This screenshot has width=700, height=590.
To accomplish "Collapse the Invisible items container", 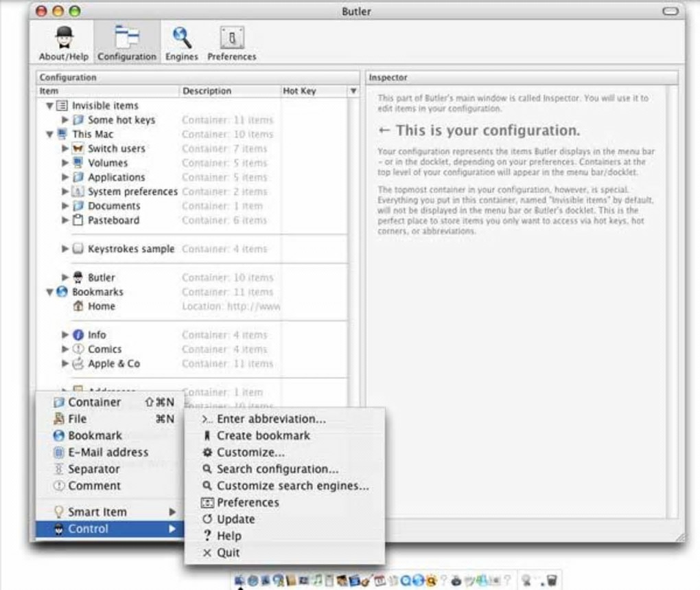I will click(x=49, y=106).
